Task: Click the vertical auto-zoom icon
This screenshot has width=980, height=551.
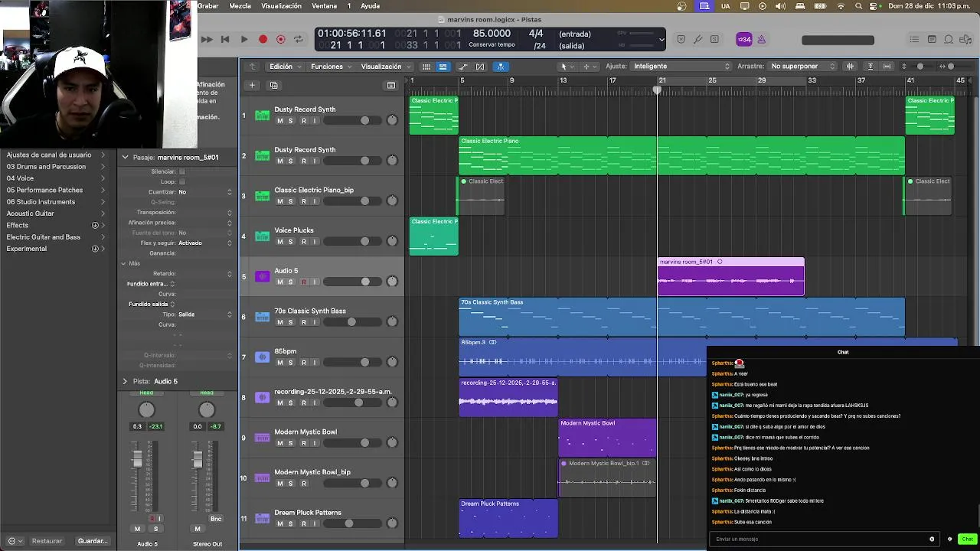Action: pos(871,67)
